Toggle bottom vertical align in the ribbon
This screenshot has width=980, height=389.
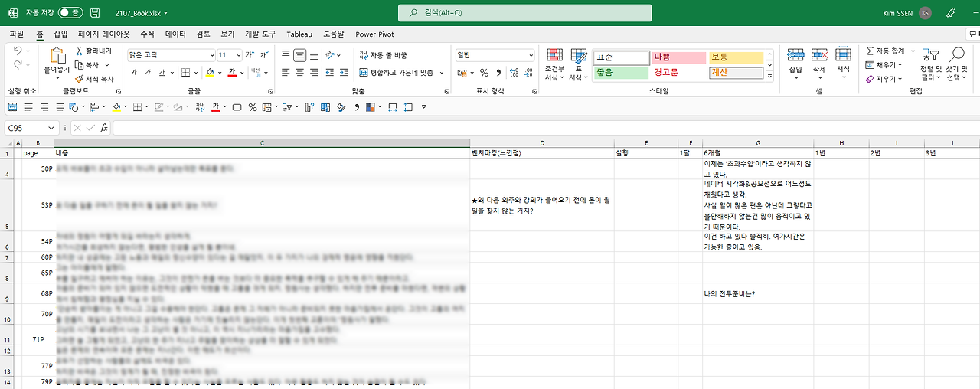[315, 55]
